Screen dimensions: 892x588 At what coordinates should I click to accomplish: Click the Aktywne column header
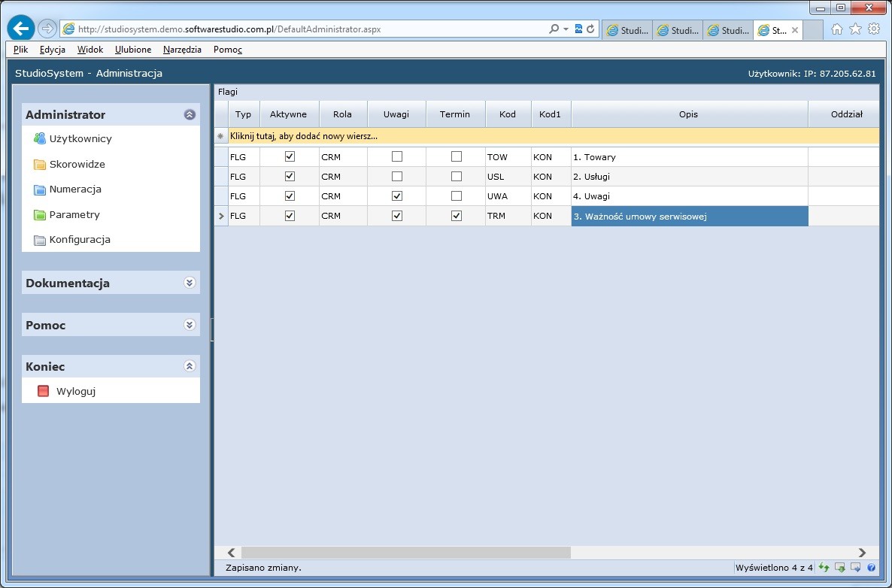click(x=288, y=114)
